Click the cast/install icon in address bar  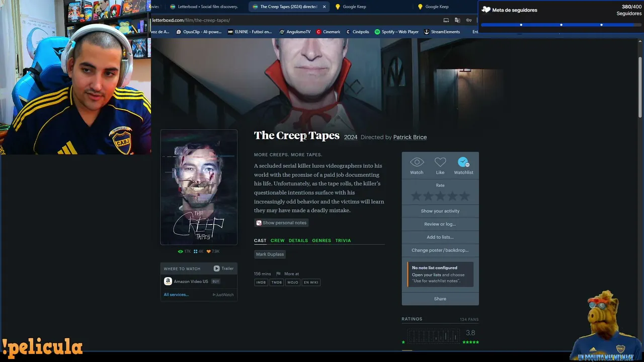[446, 20]
